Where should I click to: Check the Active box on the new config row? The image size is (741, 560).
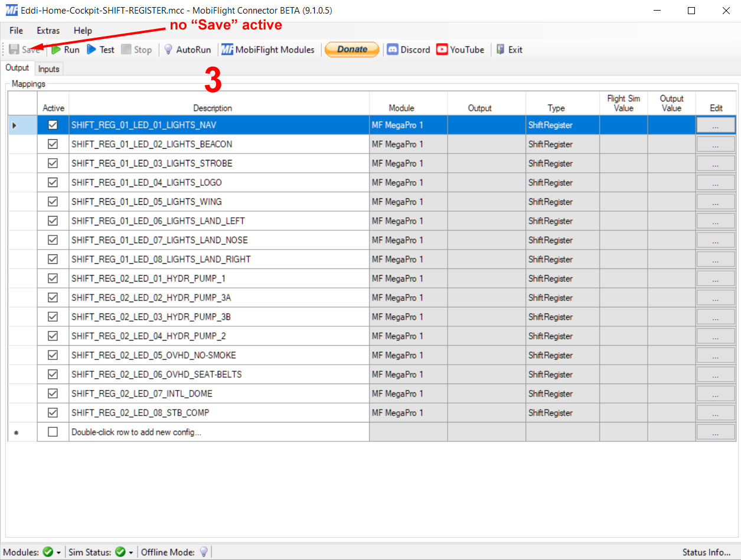pyautogui.click(x=53, y=431)
